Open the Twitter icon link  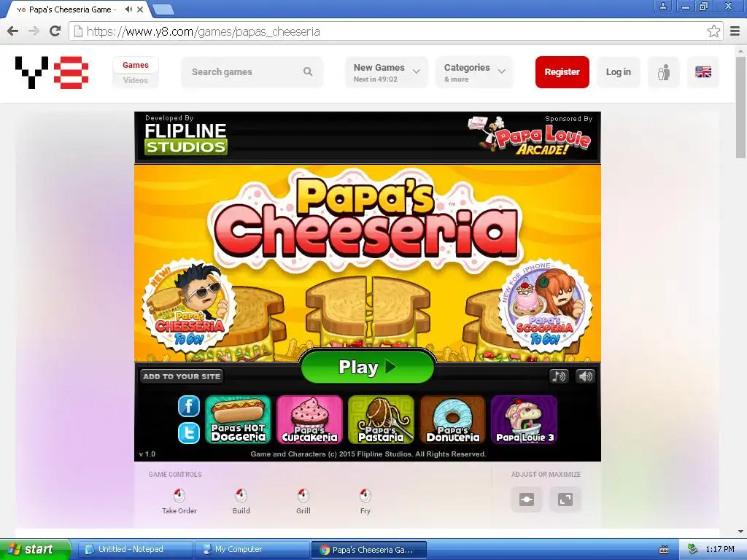tap(189, 433)
